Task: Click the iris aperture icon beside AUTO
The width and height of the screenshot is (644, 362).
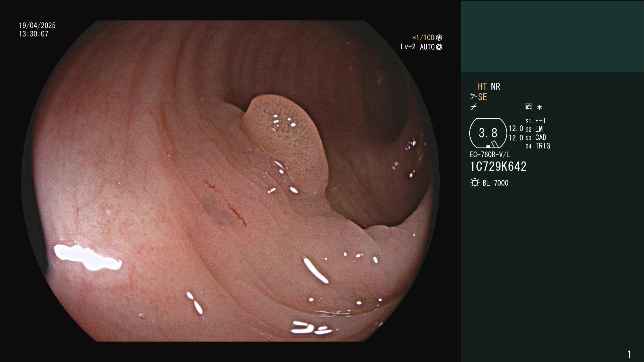Action: [x=439, y=47]
